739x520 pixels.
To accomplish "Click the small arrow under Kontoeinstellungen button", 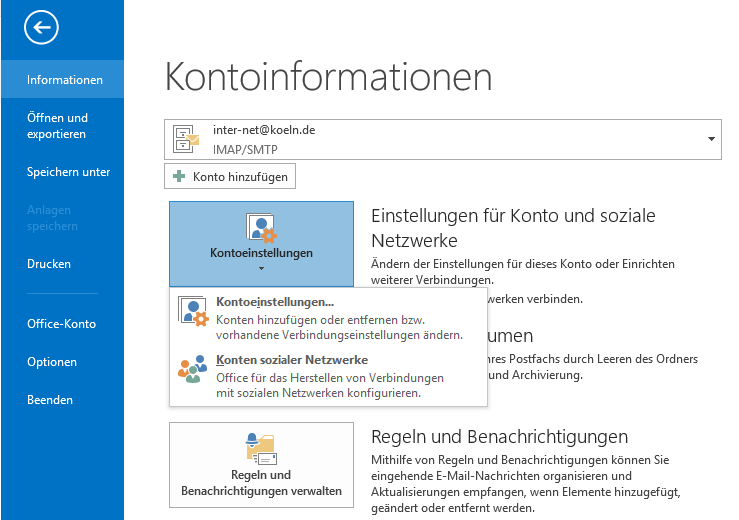I will (261, 268).
